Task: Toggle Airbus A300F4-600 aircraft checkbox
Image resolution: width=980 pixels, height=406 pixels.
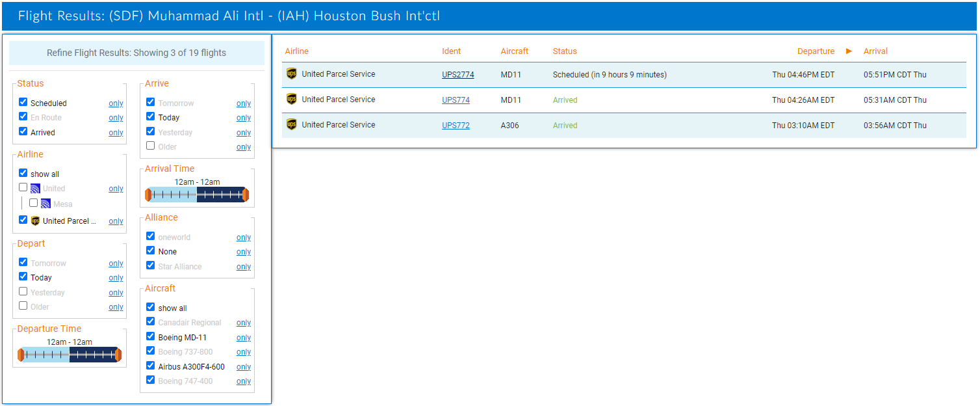Action: coord(151,366)
